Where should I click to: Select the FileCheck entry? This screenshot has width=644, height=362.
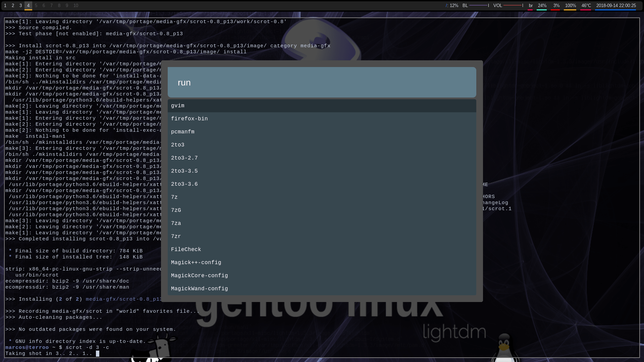pos(322,249)
